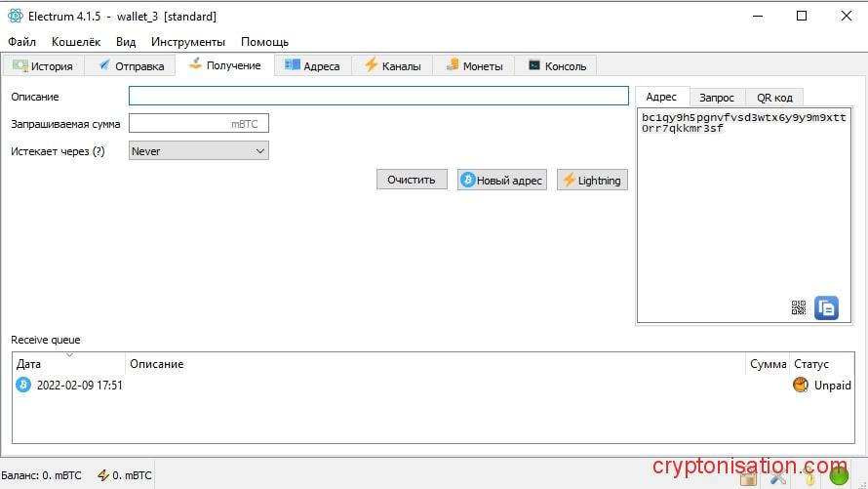Click the Unpaid status icon in receive queue

tap(801, 386)
